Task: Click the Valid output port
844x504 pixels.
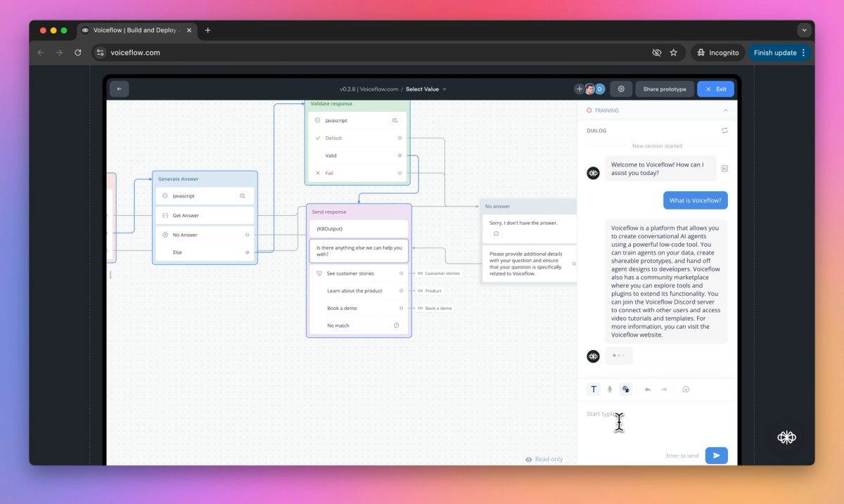Action: point(400,155)
